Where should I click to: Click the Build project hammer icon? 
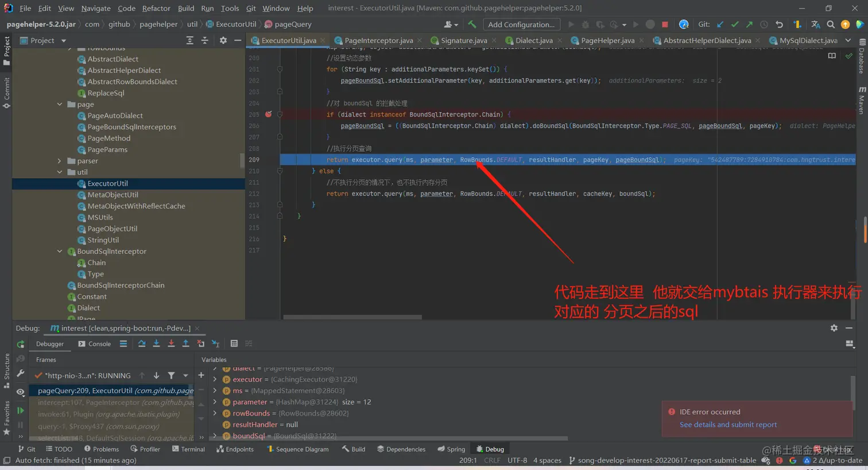click(x=472, y=24)
